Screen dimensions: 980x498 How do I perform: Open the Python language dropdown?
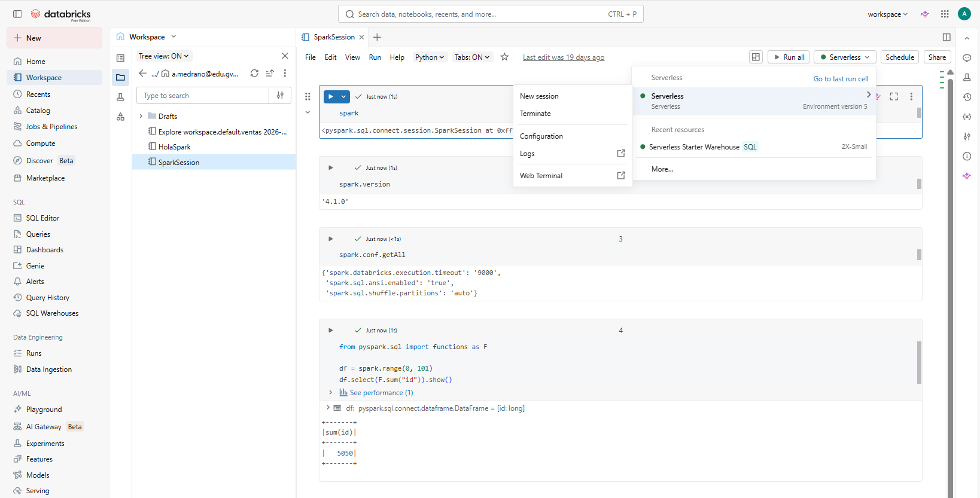[x=430, y=57]
